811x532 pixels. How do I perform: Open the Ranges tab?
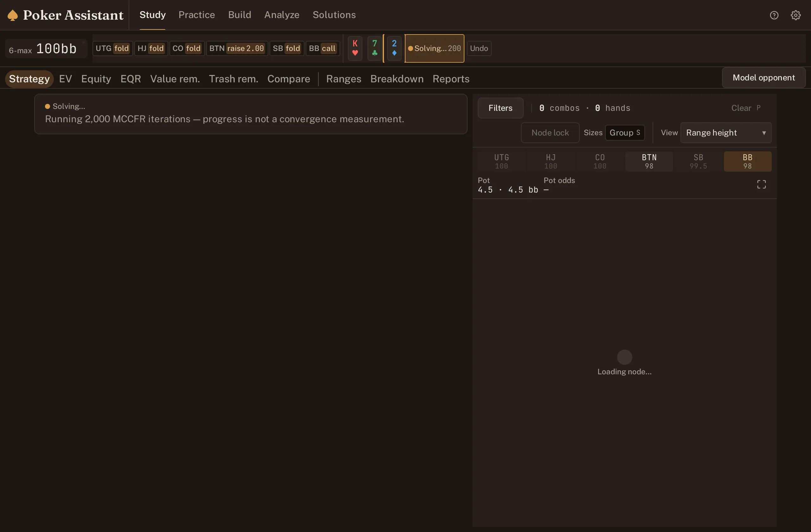(343, 79)
